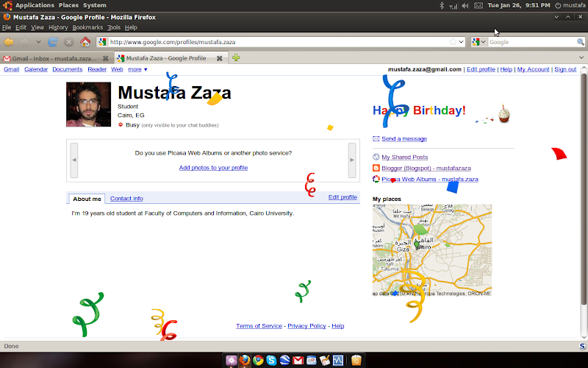Image resolution: width=588 pixels, height=368 pixels.
Task: Open the list all tabs dropdown
Action: coord(581,58)
